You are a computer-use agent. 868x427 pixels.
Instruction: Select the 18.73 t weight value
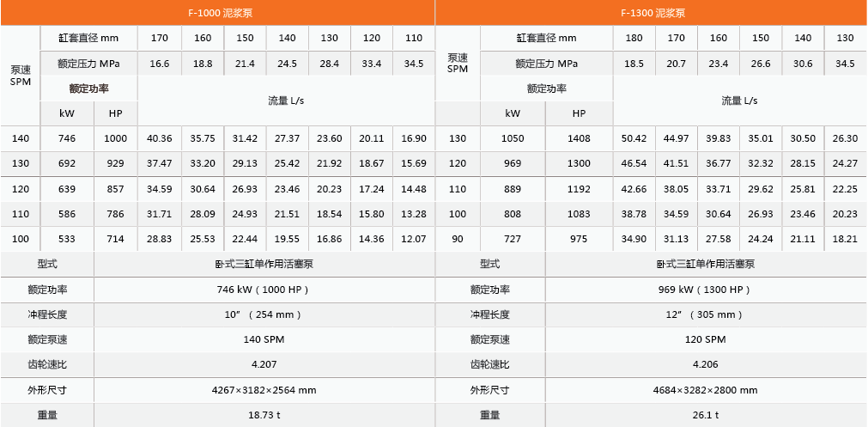[264, 415]
